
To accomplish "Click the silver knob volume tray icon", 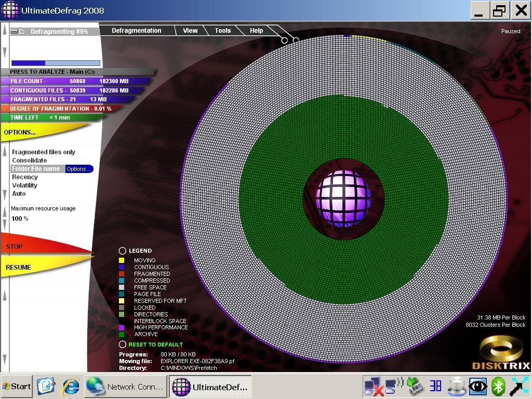I will pos(457,386).
